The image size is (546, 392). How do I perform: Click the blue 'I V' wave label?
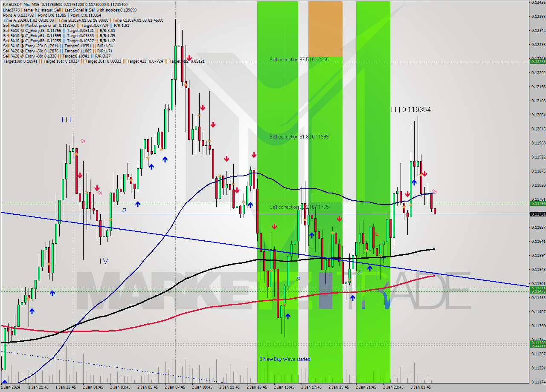[x=104, y=261]
